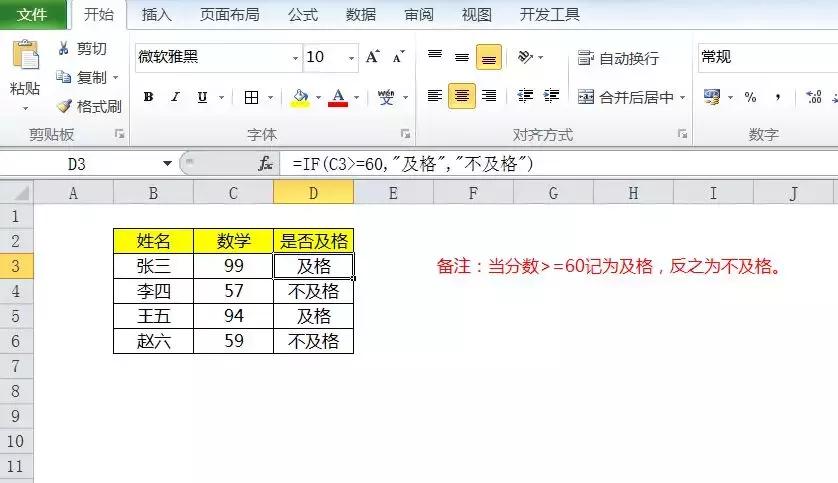Increase decimal places icon
838x483 pixels.
click(x=814, y=97)
